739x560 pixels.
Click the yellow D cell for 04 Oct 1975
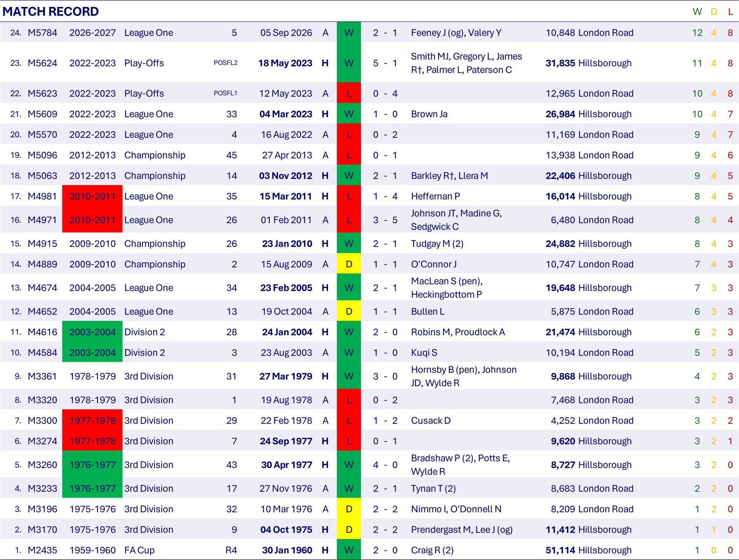click(x=349, y=530)
